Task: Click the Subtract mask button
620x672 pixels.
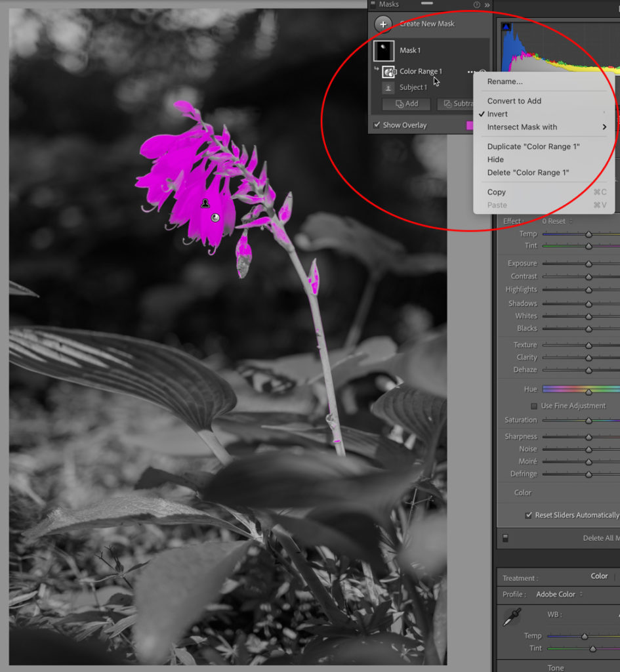Action: tap(457, 104)
